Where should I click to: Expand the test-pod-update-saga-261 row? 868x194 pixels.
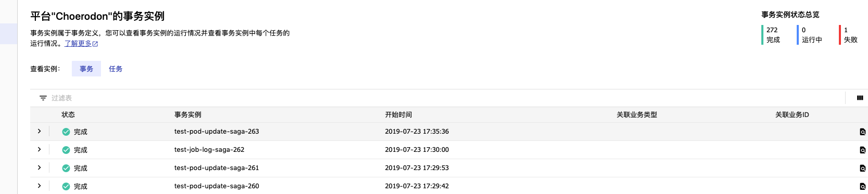pos(39,168)
